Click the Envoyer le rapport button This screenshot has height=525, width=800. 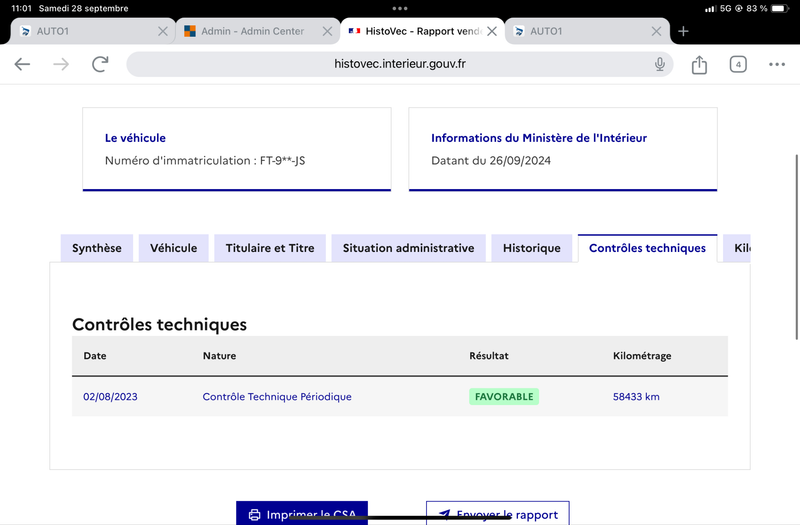point(498,513)
